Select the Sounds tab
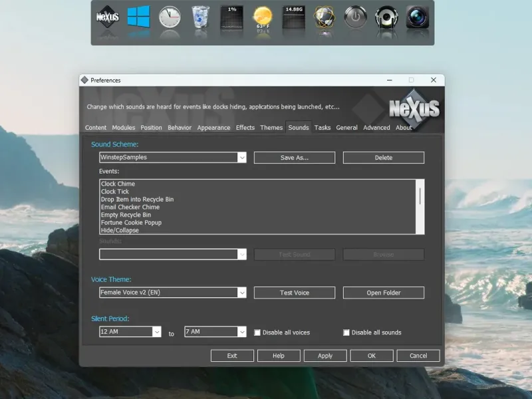 point(299,128)
